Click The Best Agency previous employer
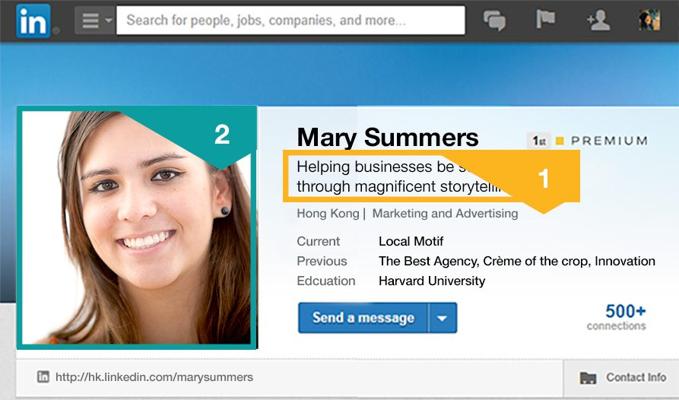The width and height of the screenshot is (679, 400). (x=428, y=261)
